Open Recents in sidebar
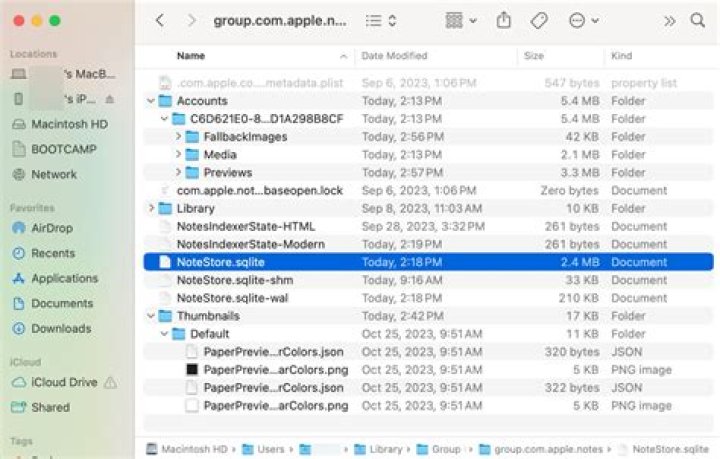720x459 pixels. (x=43, y=253)
